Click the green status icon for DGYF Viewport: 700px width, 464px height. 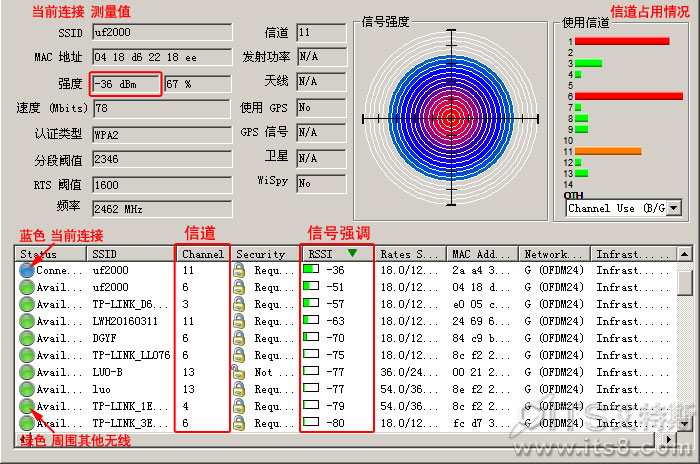coord(27,339)
